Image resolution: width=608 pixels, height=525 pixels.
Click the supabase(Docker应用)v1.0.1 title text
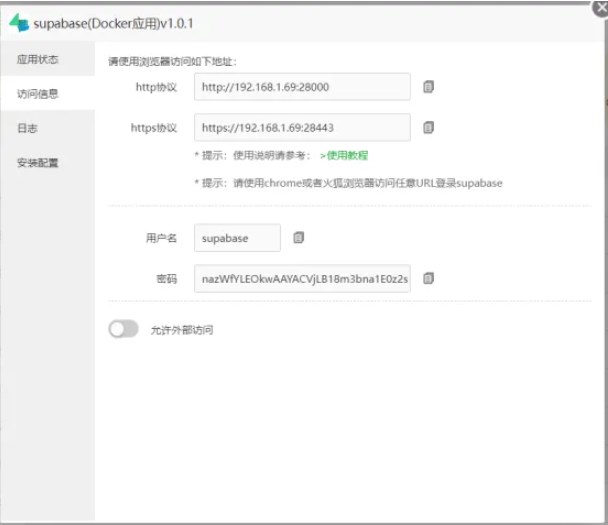pos(113,24)
